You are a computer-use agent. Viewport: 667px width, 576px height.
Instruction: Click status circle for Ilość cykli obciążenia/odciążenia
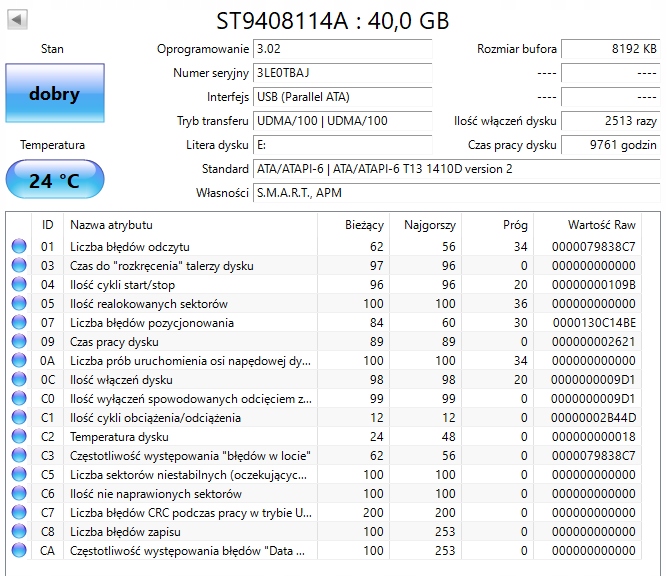(x=19, y=417)
